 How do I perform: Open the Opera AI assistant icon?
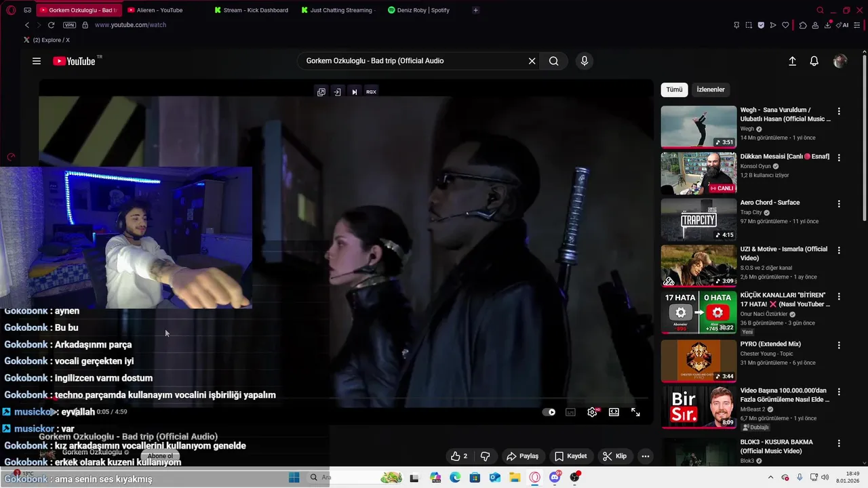point(843,25)
